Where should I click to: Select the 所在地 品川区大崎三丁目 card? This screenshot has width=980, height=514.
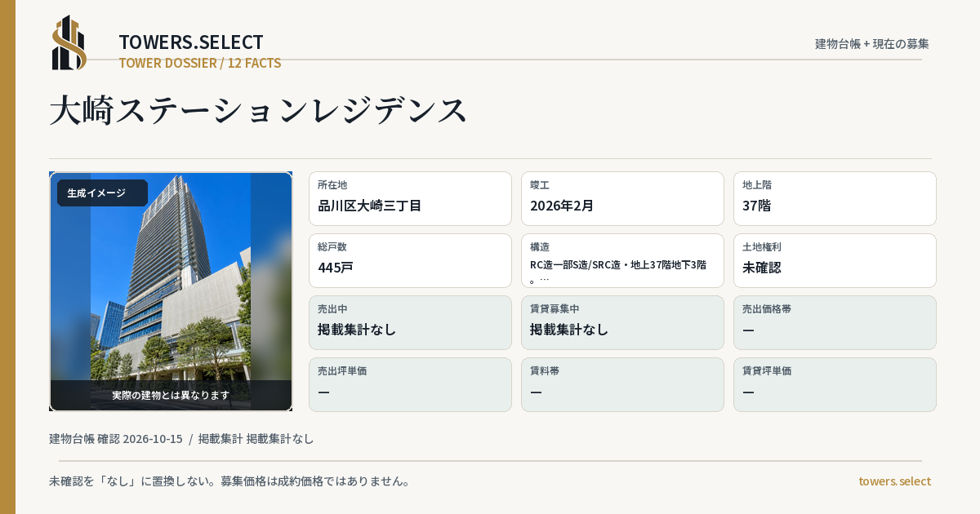pyautogui.click(x=410, y=198)
